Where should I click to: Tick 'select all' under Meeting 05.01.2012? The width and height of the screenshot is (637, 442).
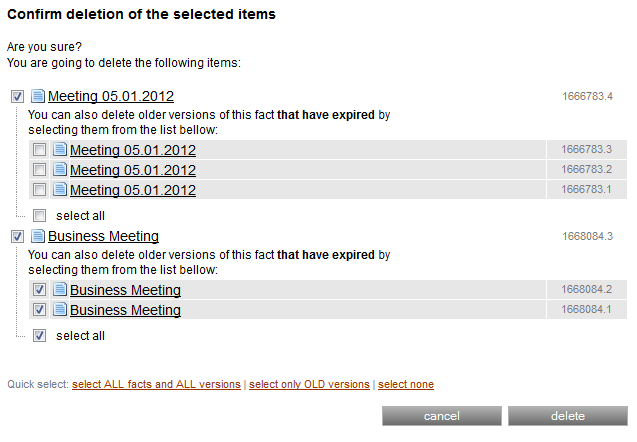[x=39, y=215]
